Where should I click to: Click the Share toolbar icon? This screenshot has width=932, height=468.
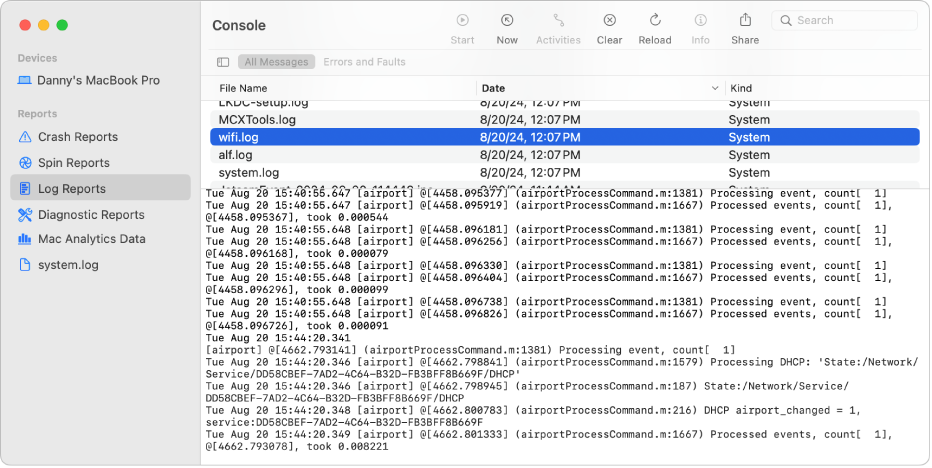(745, 20)
